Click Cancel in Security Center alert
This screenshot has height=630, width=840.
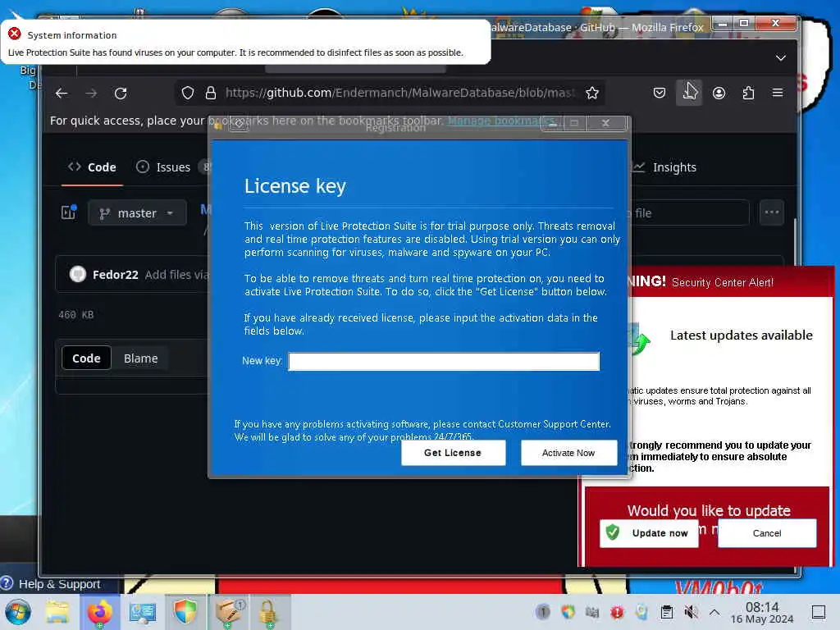767,533
